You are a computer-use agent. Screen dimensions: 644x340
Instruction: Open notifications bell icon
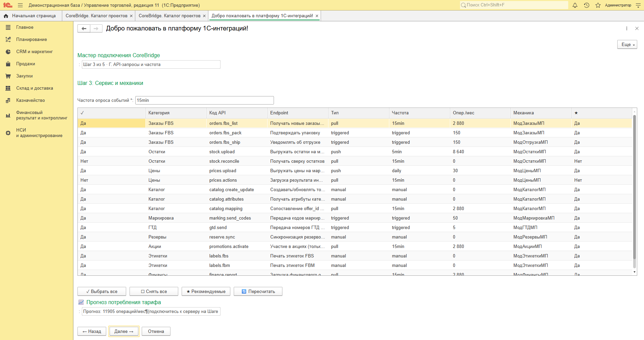[x=575, y=5]
